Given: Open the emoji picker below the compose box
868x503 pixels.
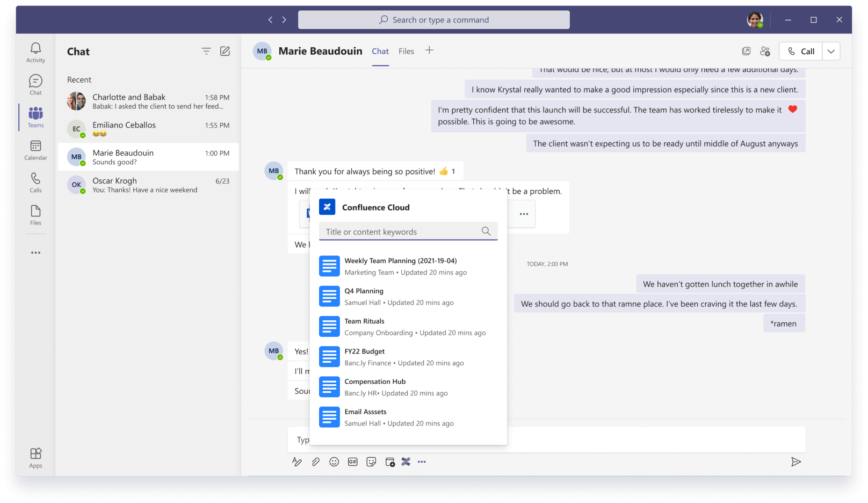Looking at the screenshot, I should coord(334,462).
